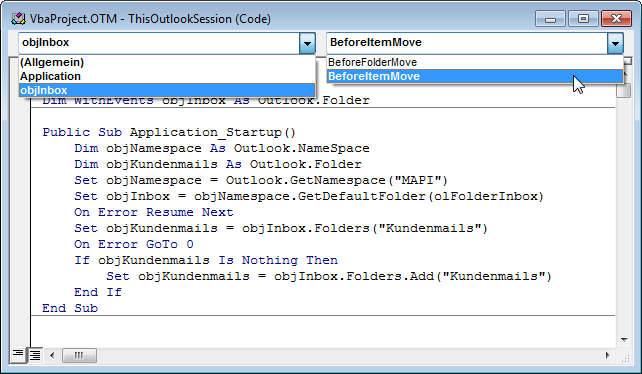Maximize the code window

583,19
